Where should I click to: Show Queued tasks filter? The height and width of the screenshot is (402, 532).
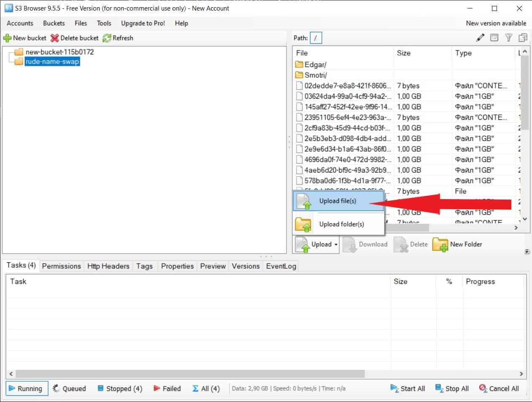pos(69,389)
